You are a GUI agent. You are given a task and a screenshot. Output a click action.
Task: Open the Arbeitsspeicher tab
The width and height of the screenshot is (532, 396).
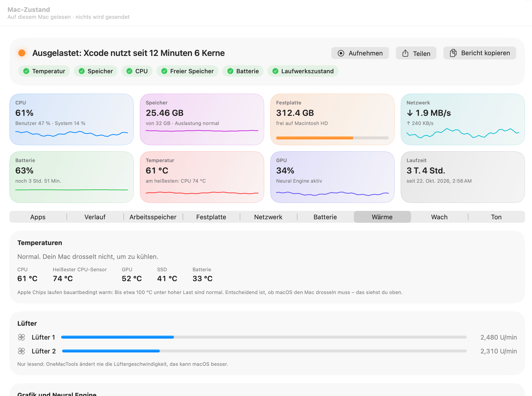pyautogui.click(x=153, y=217)
